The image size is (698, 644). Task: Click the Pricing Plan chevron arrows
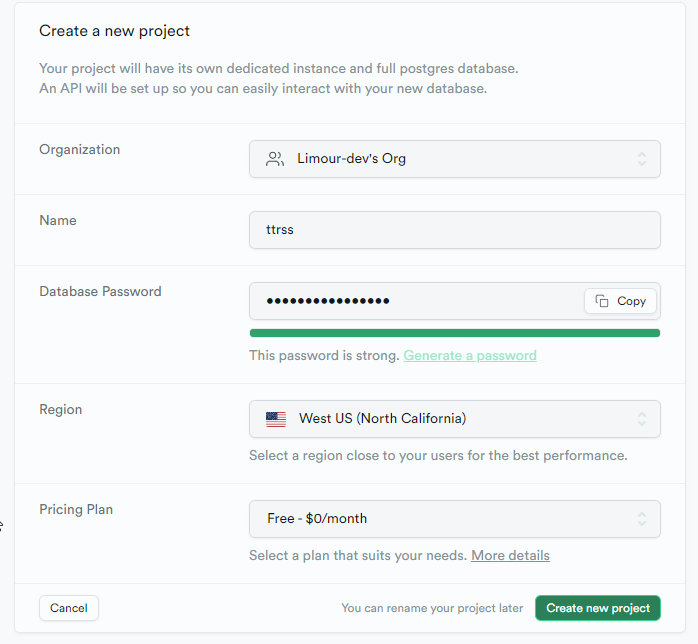point(641,519)
